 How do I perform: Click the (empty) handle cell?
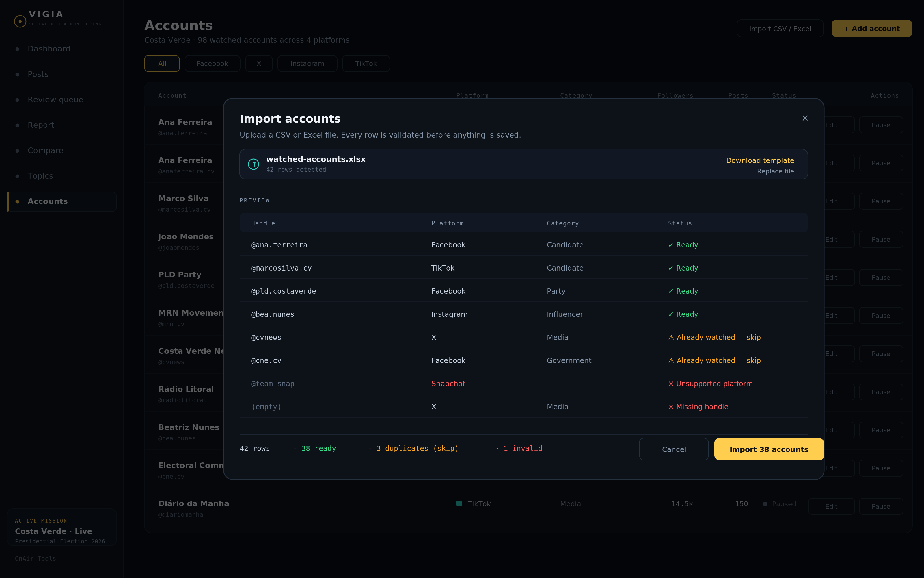coord(266,407)
